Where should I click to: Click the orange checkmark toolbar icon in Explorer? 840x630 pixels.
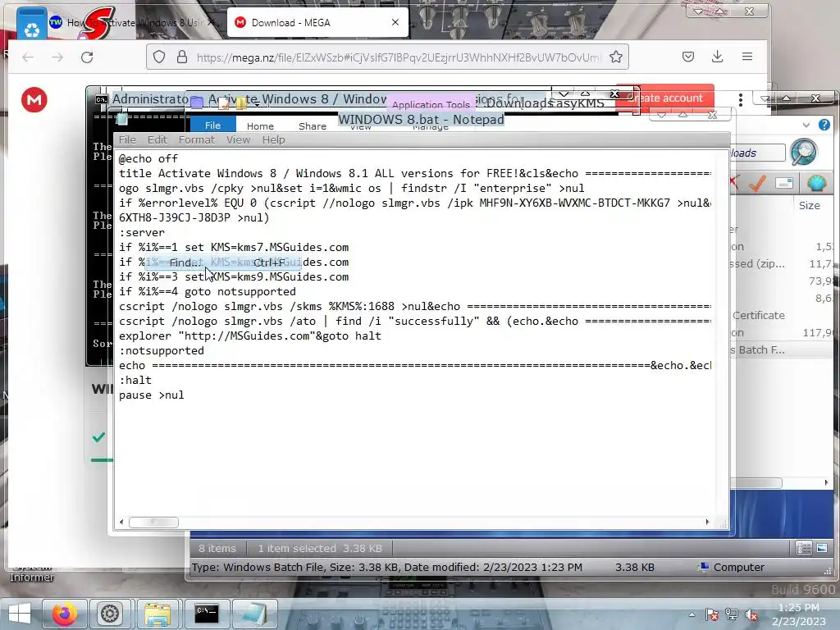pyautogui.click(x=757, y=184)
